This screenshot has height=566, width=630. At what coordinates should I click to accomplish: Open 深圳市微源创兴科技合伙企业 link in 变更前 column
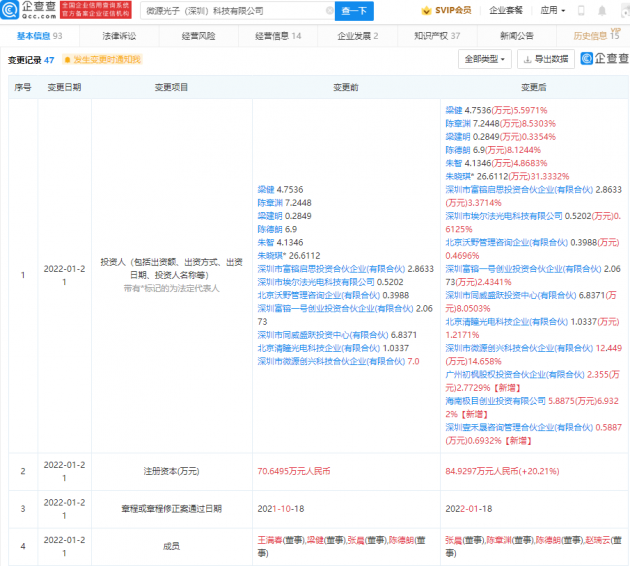331,362
